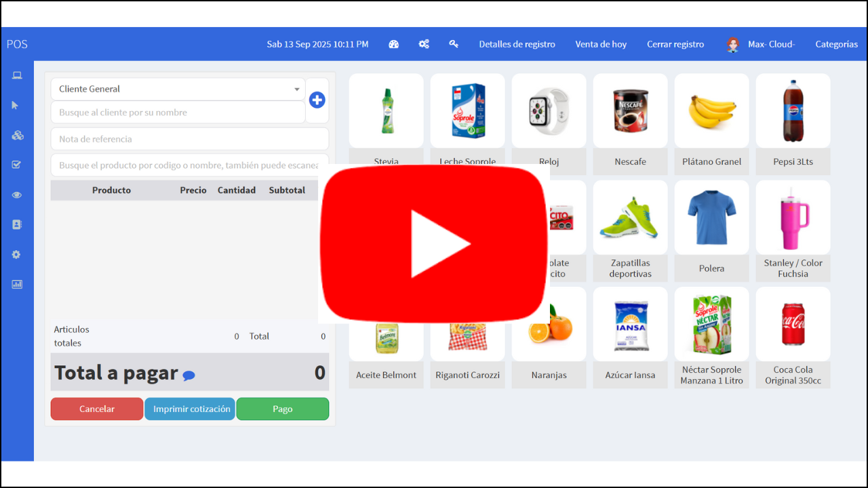The width and height of the screenshot is (868, 488).
Task: Select the cursor arrow icon in sidebar
Action: 16,105
